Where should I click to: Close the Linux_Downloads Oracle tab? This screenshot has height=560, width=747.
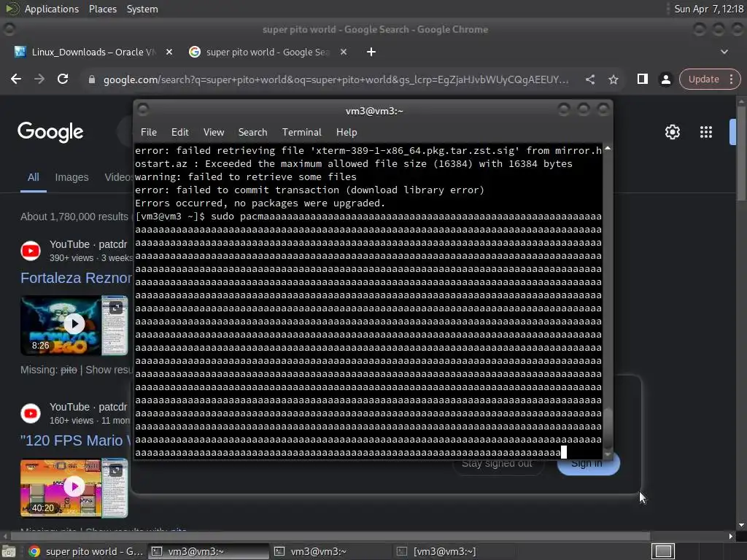[169, 52]
